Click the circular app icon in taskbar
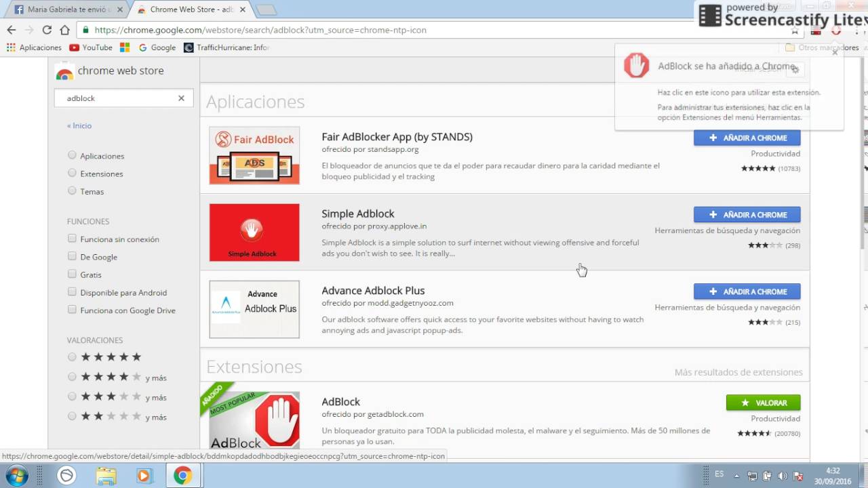Screen dimensions: 868x488 coord(66,476)
